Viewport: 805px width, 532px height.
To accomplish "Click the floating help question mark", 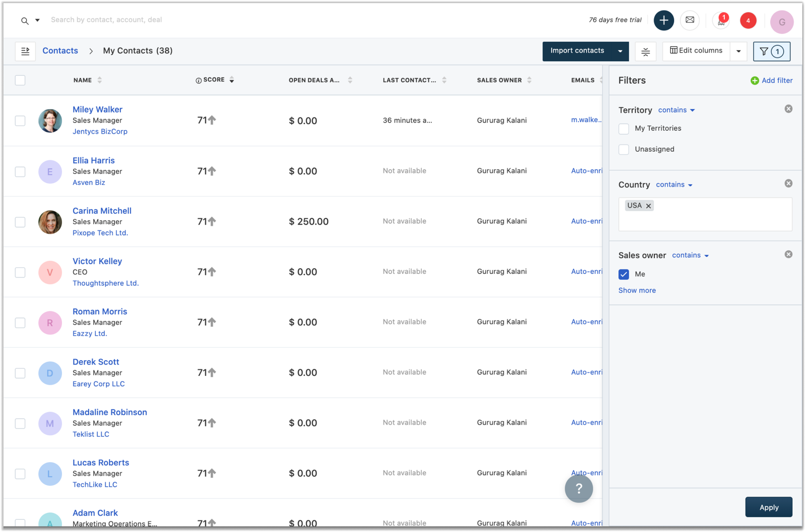I will [579, 488].
